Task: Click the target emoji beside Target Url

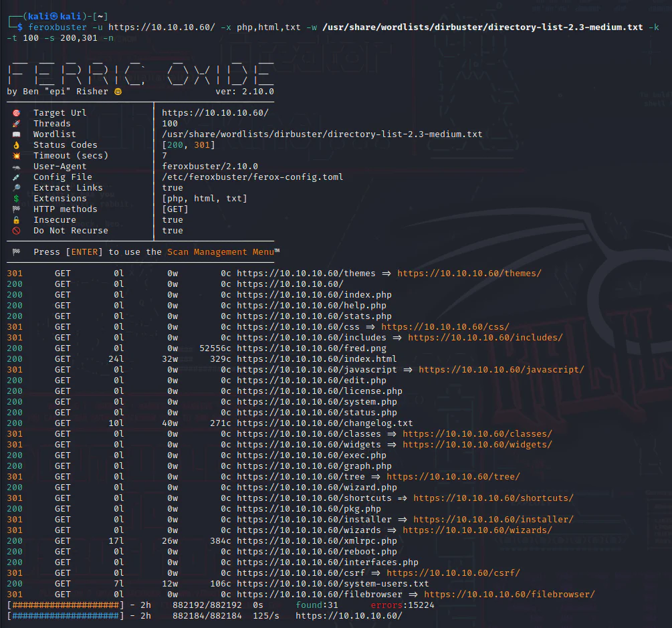Action: pos(16,113)
